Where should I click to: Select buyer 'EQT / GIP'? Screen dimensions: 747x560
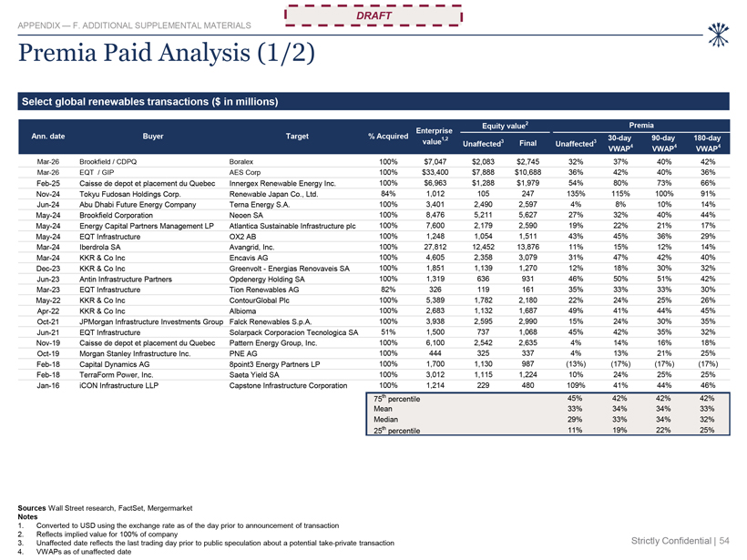(x=97, y=172)
